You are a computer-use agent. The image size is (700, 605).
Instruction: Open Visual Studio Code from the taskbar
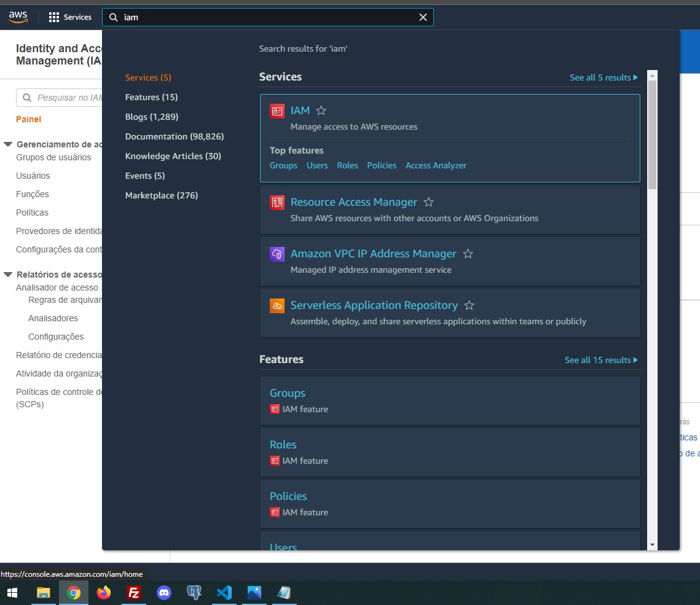click(x=224, y=593)
